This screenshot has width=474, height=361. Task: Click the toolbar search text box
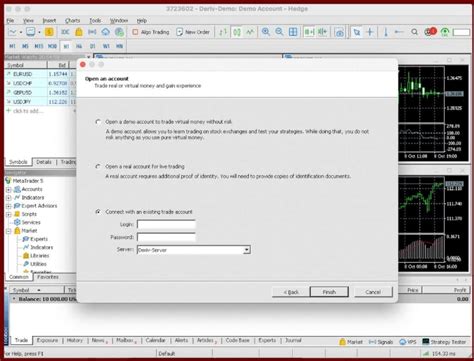461,32
